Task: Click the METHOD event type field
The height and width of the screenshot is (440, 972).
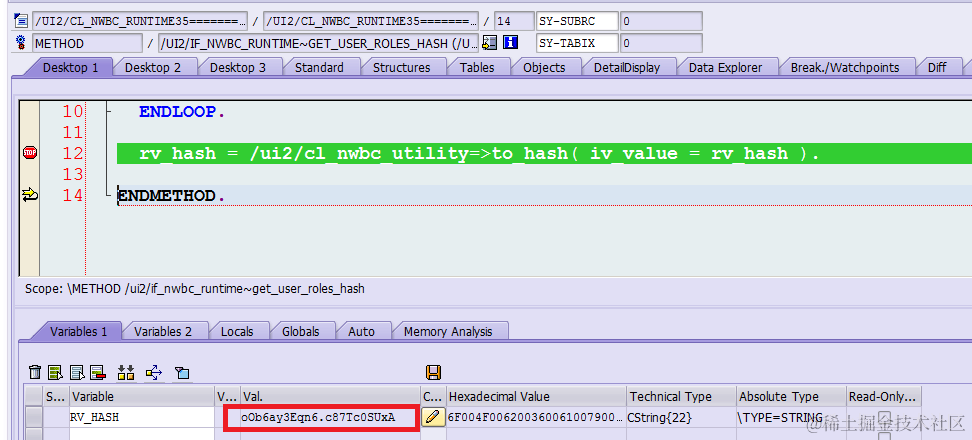Action: pyautogui.click(x=87, y=43)
